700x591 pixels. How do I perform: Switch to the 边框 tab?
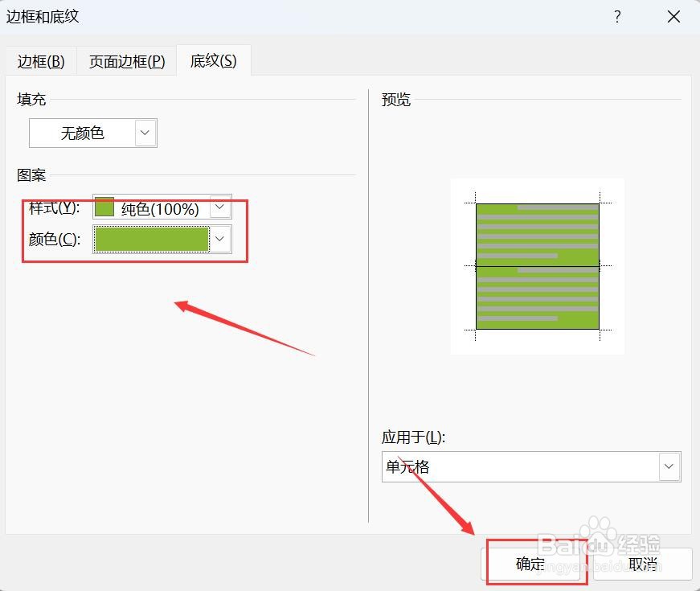click(40, 61)
